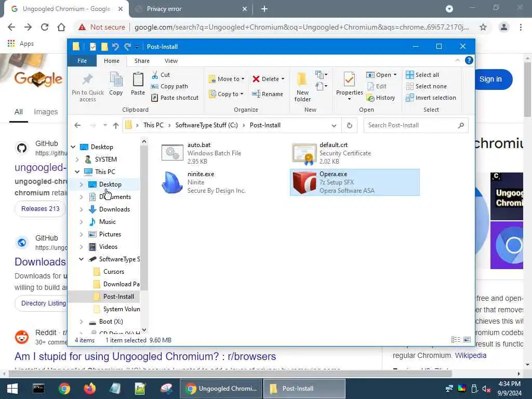
Task: Click the volume muted tray icon
Action: pos(486,389)
